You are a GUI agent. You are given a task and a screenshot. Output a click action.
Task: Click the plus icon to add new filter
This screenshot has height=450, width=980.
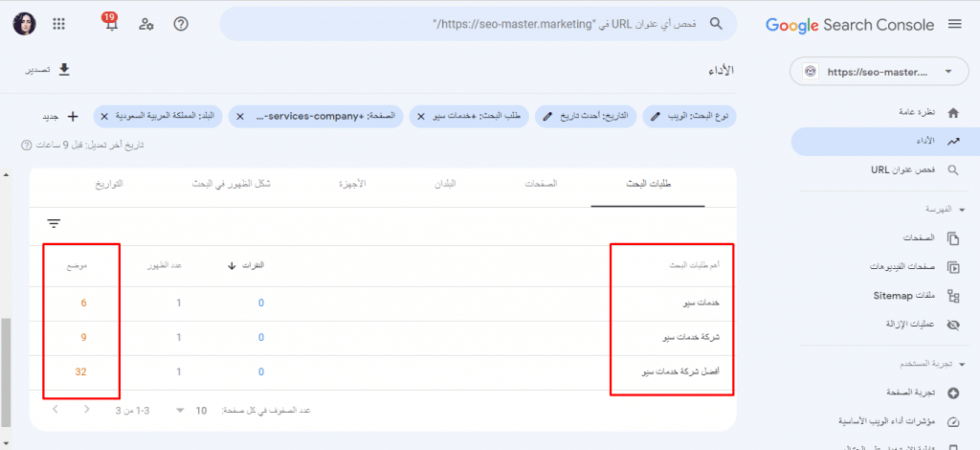pos(73,116)
